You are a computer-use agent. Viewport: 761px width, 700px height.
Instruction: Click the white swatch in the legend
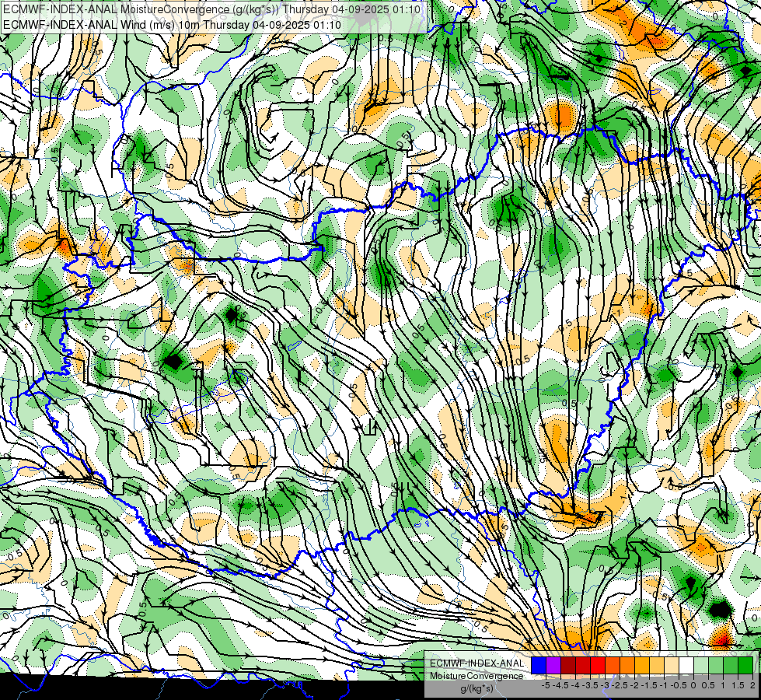tap(686, 666)
